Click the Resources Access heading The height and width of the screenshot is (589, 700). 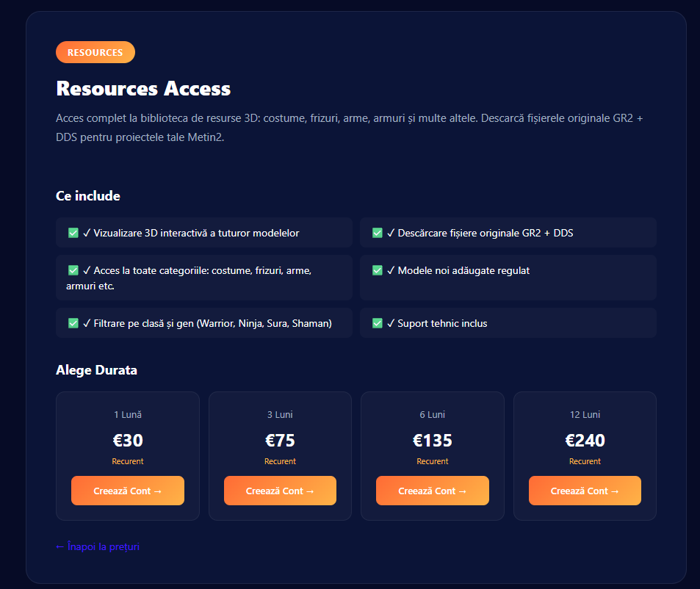(143, 89)
